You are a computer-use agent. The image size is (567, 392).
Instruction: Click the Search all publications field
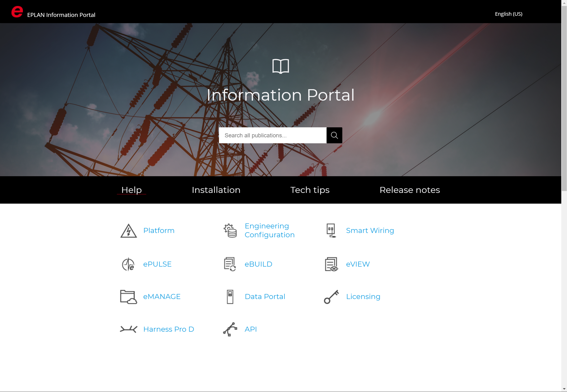click(272, 135)
